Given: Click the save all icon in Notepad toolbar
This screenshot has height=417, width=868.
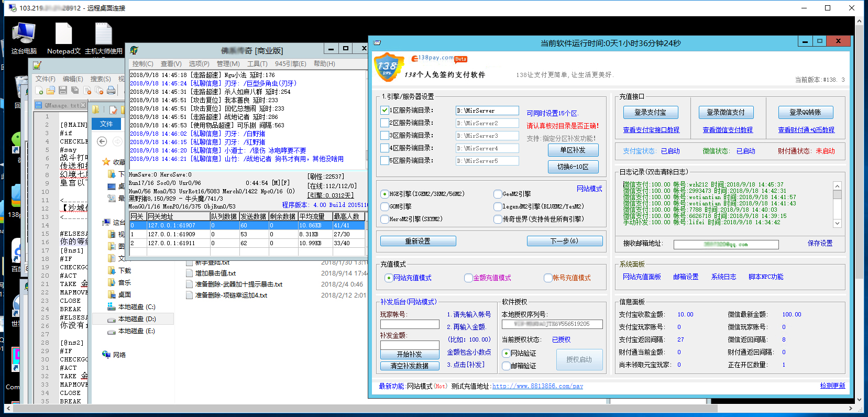Looking at the screenshot, I should (x=75, y=91).
